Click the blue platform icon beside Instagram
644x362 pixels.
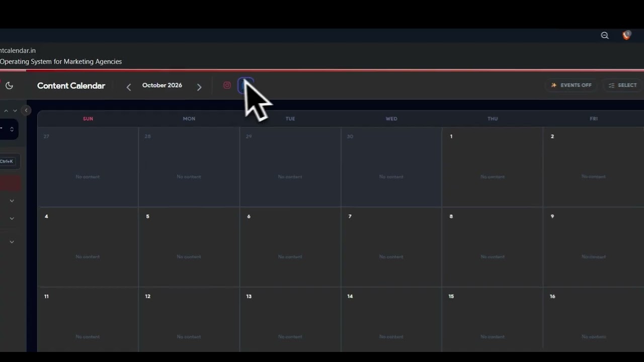coord(245,85)
